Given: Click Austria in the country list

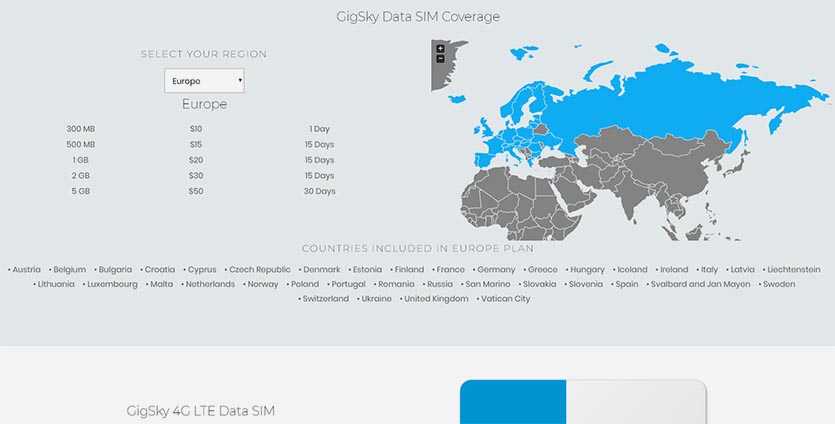Looking at the screenshot, I should (x=27, y=270).
